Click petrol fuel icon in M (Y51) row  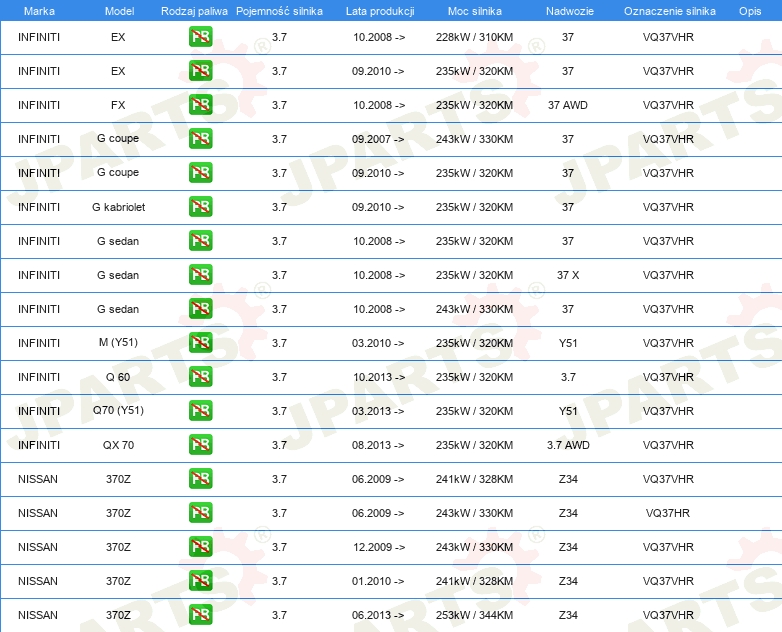200,343
